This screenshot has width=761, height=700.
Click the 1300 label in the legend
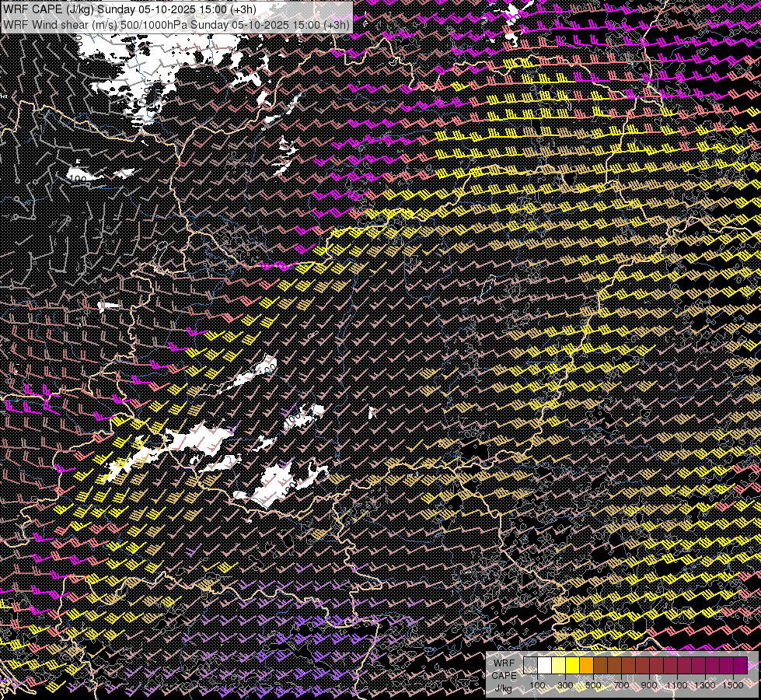click(x=705, y=685)
